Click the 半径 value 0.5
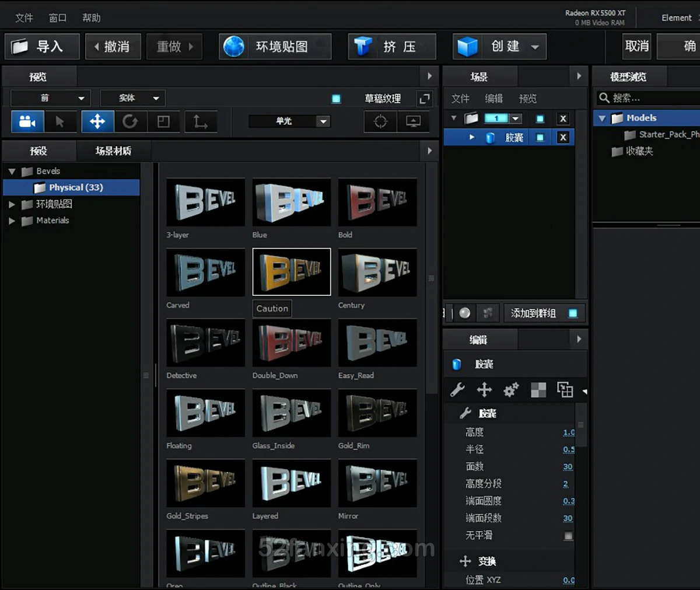 569,449
